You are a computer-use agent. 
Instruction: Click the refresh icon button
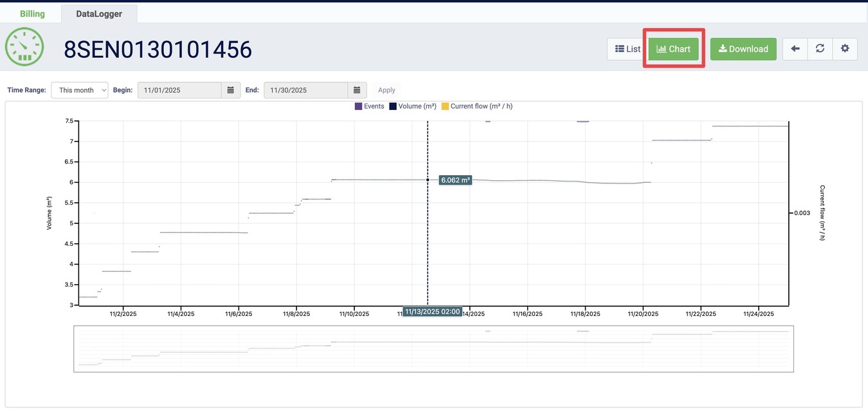pos(820,49)
